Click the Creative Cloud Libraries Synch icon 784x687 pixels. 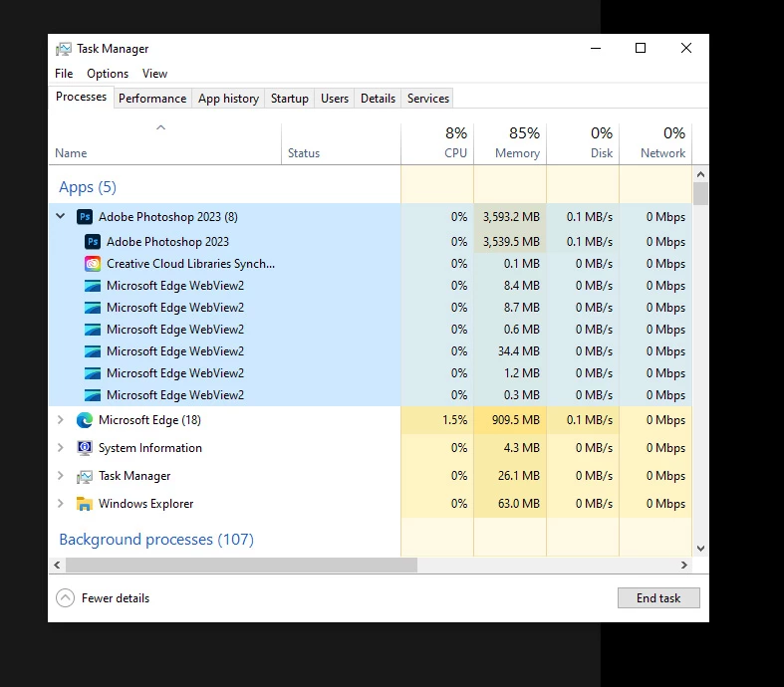point(93,263)
